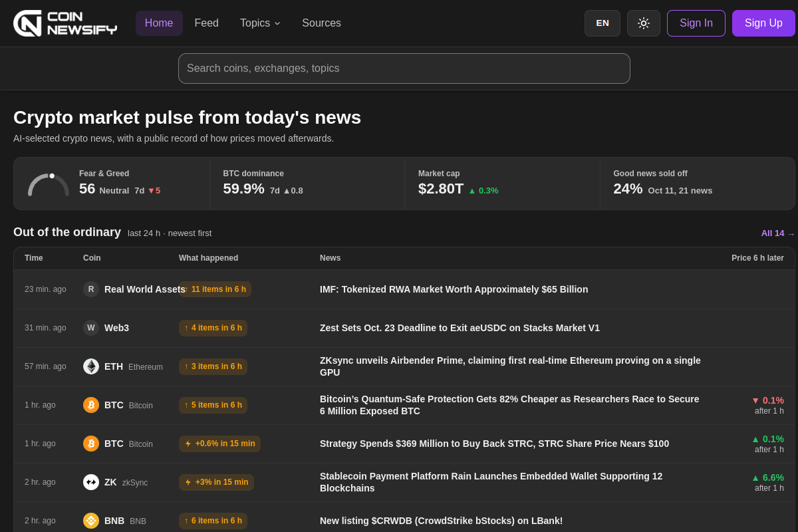The image size is (798, 532).
Task: Click the '5 items in 6 h' badge
Action: (x=213, y=405)
